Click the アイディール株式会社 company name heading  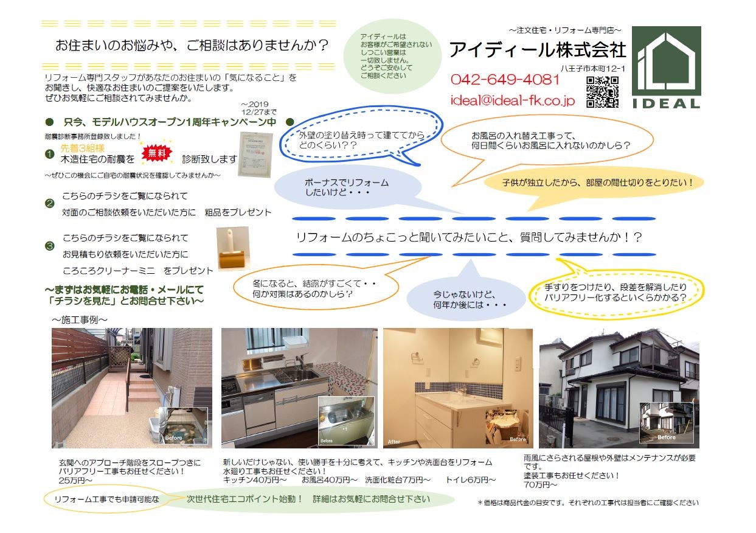537,50
